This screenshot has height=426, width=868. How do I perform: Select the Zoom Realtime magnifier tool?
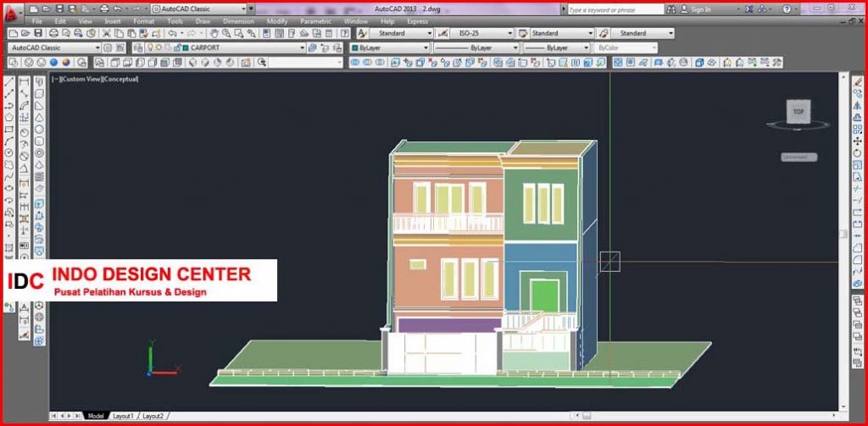(x=227, y=34)
